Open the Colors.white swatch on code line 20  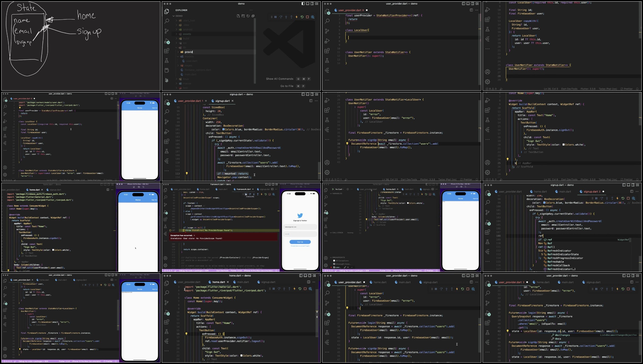[563, 145]
